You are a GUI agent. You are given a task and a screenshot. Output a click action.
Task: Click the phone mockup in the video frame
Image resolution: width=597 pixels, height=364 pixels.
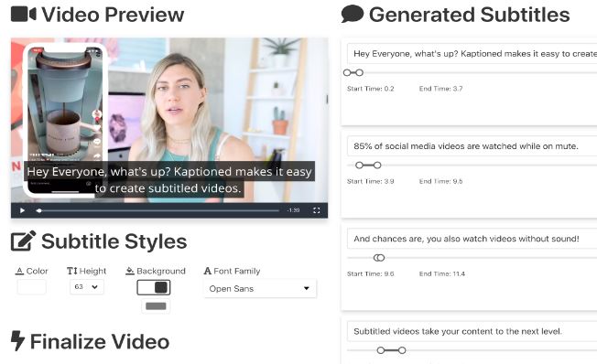click(x=65, y=120)
